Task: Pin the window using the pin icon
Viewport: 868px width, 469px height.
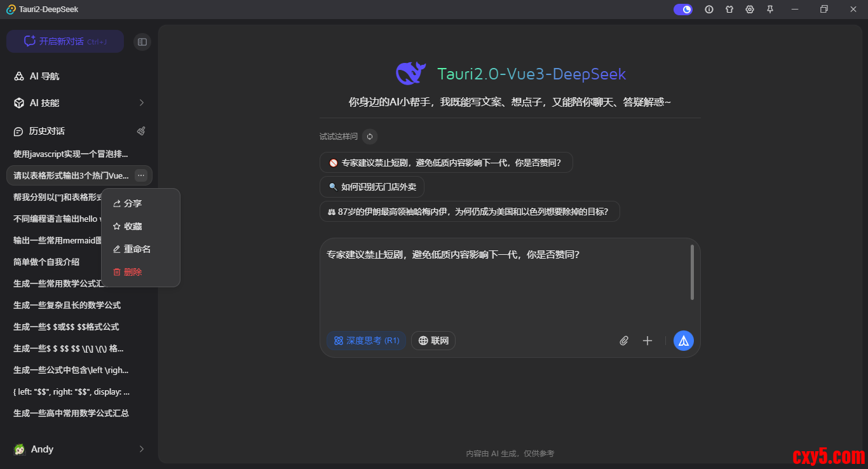Action: click(770, 9)
